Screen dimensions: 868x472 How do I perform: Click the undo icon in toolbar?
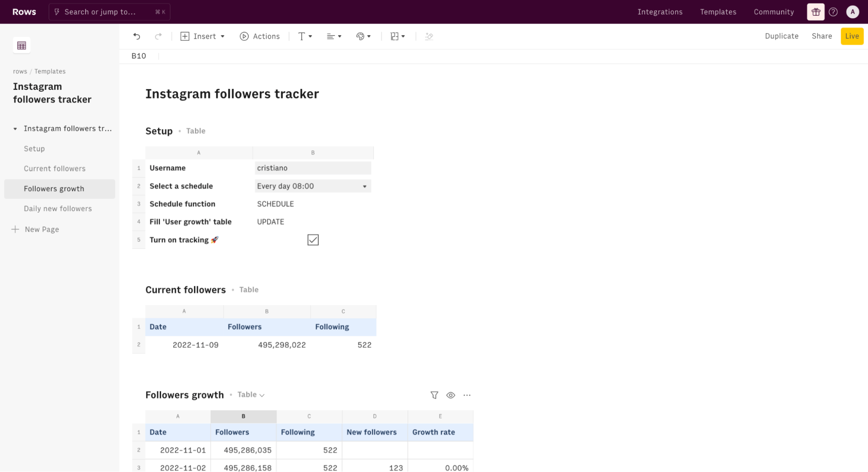136,36
